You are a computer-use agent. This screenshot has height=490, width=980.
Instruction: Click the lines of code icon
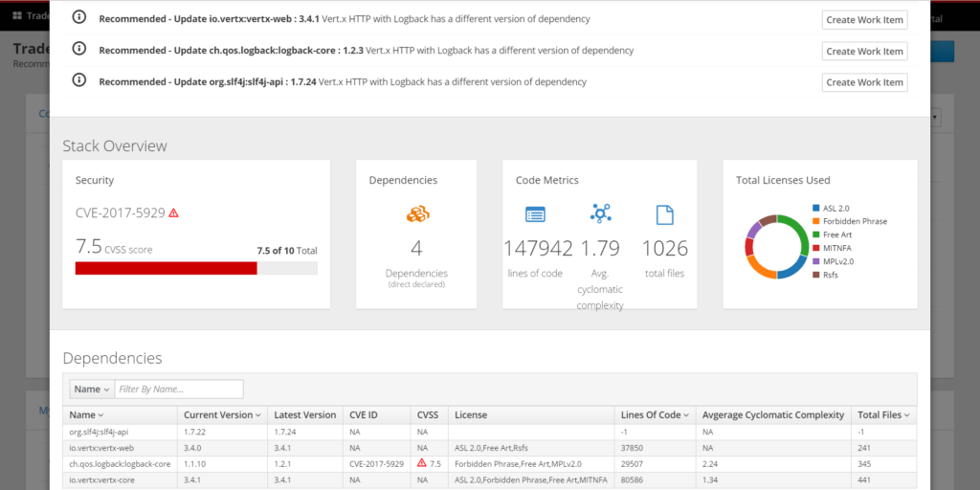point(535,214)
